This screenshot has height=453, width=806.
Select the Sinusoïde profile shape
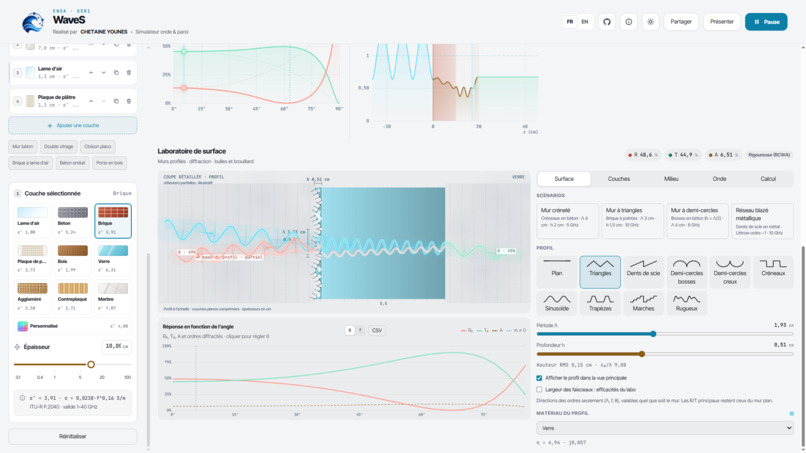[557, 303]
